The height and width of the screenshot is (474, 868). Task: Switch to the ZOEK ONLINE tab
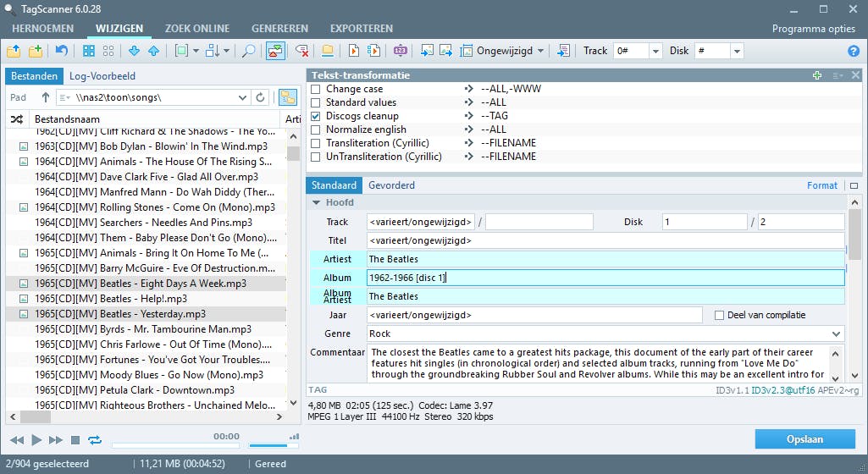pyautogui.click(x=197, y=28)
